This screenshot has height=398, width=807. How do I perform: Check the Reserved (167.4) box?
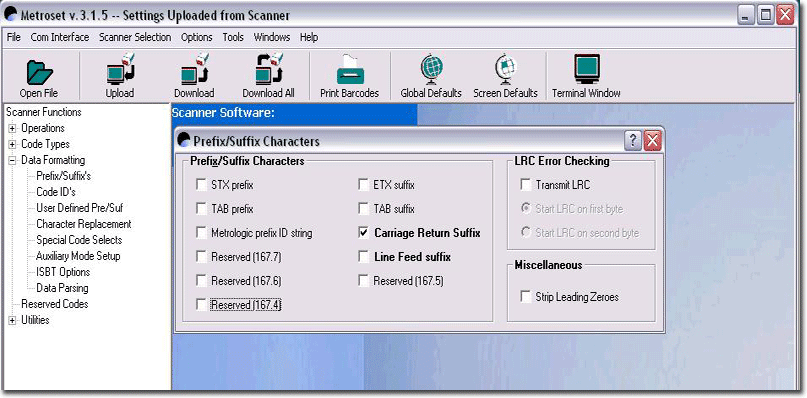pyautogui.click(x=201, y=305)
